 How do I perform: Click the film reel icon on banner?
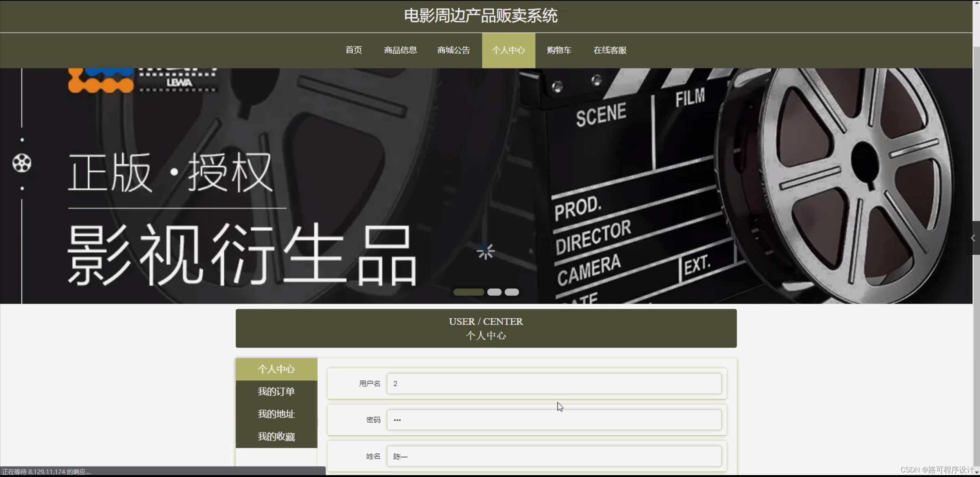point(22,164)
